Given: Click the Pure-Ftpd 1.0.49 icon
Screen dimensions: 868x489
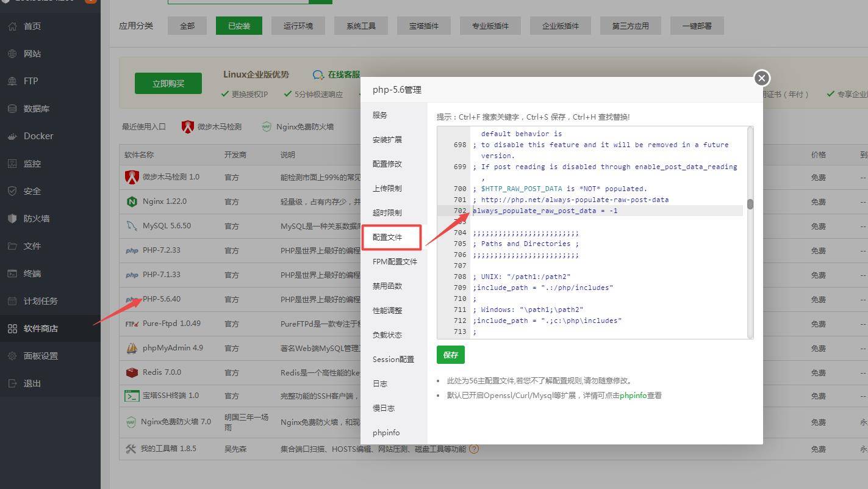Looking at the screenshot, I should tap(132, 324).
